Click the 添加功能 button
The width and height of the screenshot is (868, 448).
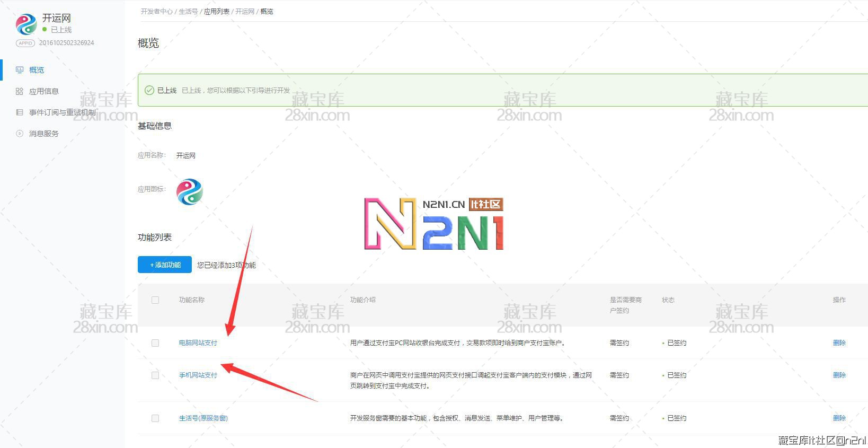click(165, 265)
